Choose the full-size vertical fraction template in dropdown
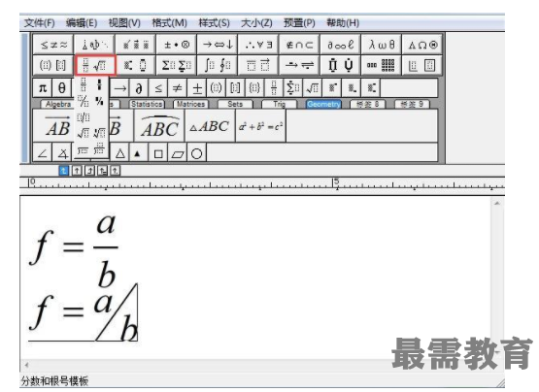 click(84, 84)
